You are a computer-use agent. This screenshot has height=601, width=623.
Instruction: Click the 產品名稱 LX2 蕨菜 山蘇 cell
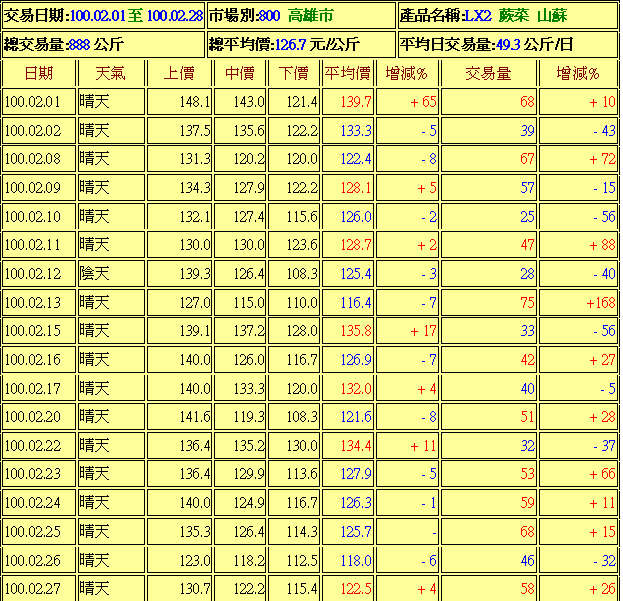coord(508,15)
